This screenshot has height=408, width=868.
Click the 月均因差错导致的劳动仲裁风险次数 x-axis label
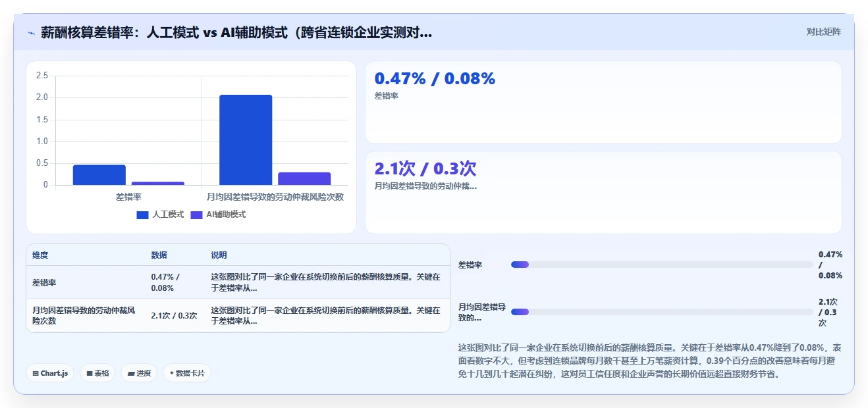[x=275, y=197]
